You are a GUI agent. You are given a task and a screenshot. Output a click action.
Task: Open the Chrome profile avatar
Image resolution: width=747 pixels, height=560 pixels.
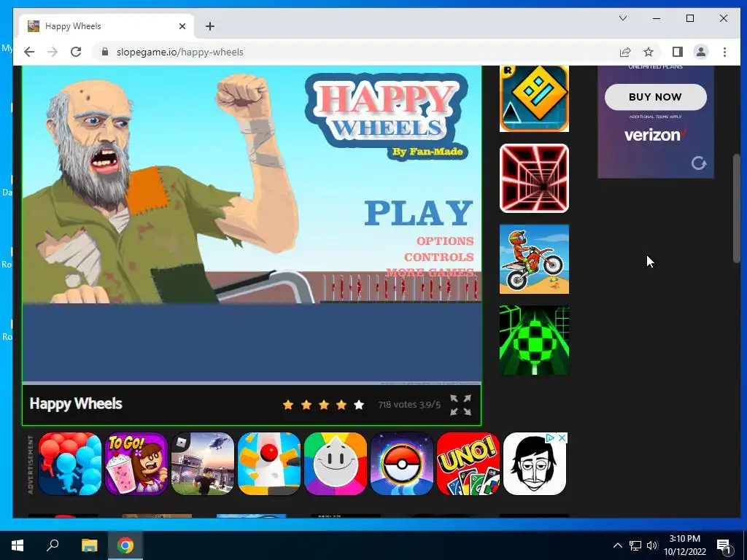coord(701,52)
